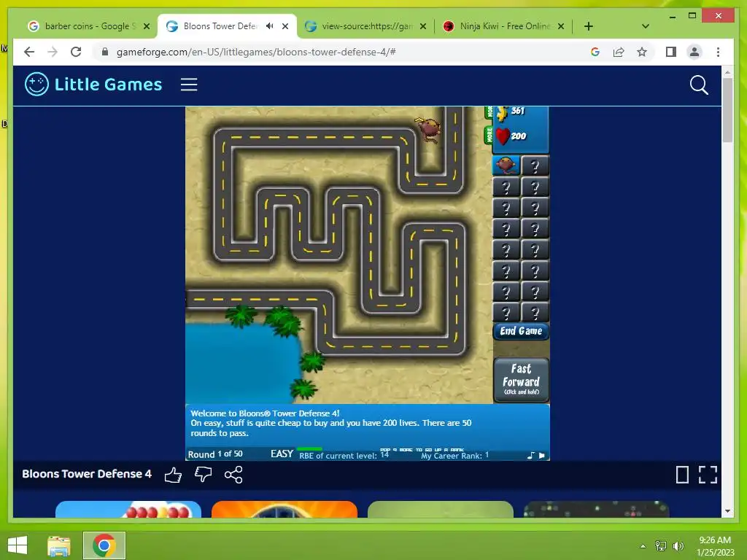Open the green game thumbnail

[441, 509]
